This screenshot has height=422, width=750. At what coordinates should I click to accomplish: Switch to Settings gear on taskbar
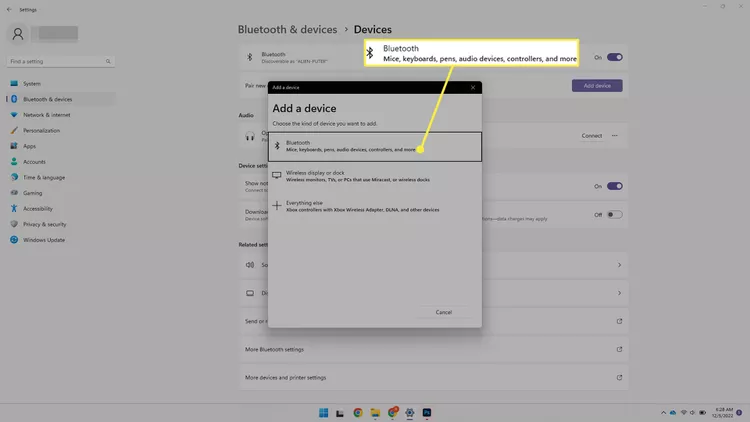(x=409, y=412)
